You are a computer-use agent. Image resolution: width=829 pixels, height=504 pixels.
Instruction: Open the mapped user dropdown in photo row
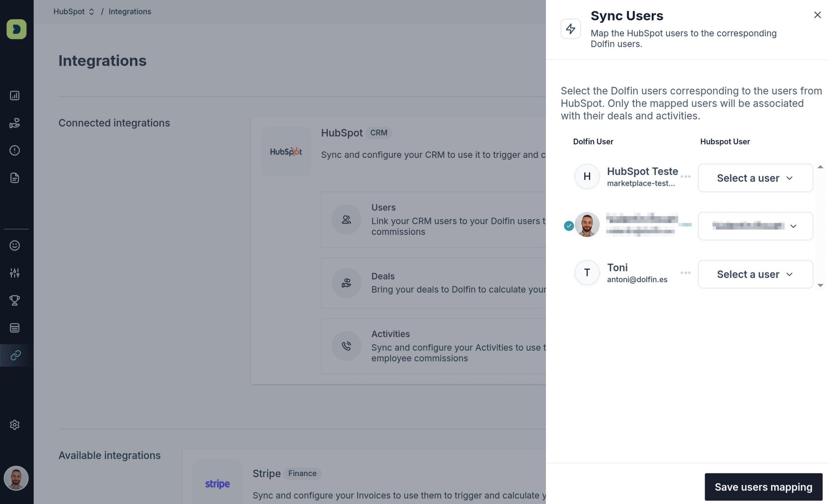tap(756, 226)
